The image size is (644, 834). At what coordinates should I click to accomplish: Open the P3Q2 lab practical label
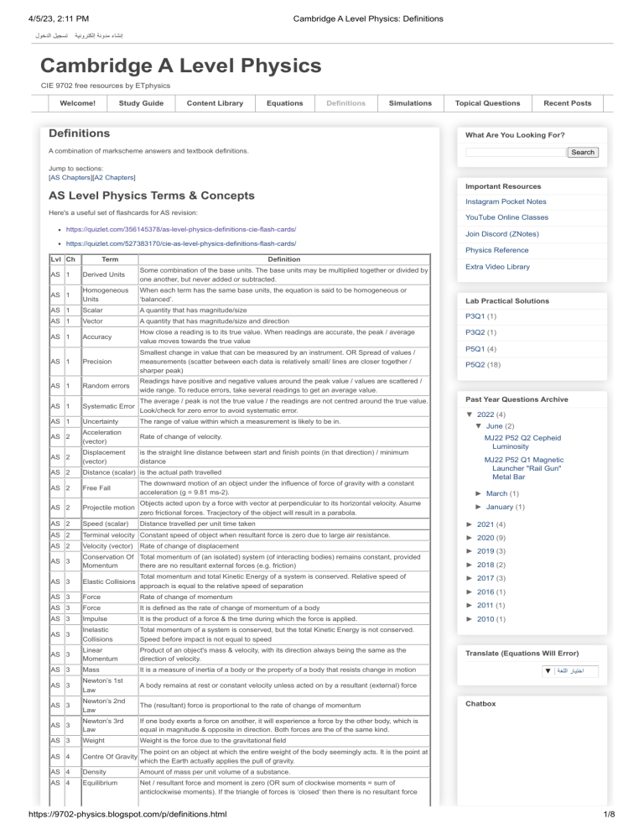pos(475,332)
